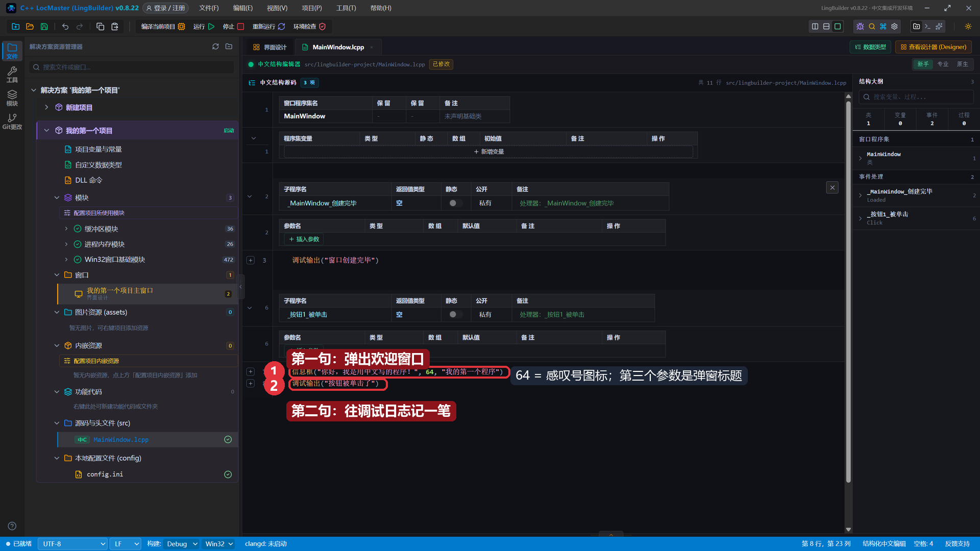This screenshot has height=551, width=980.
Task: Click the purple bug debug icon
Action: (861, 27)
